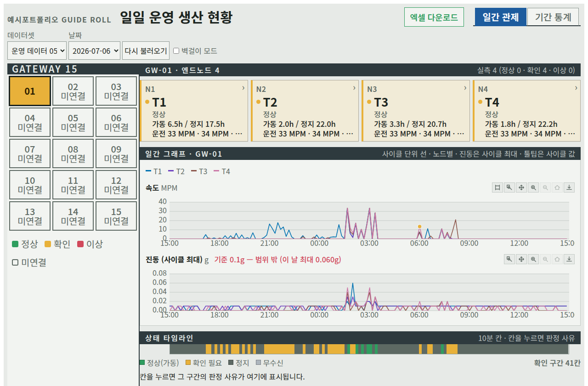Select gateway tile 10 미연결
Screen dimensions: 588x386
click(30, 185)
